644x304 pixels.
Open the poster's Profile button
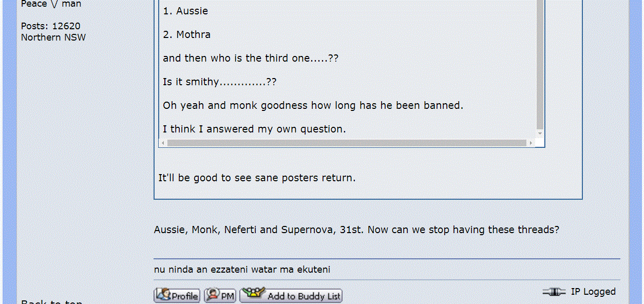(177, 296)
